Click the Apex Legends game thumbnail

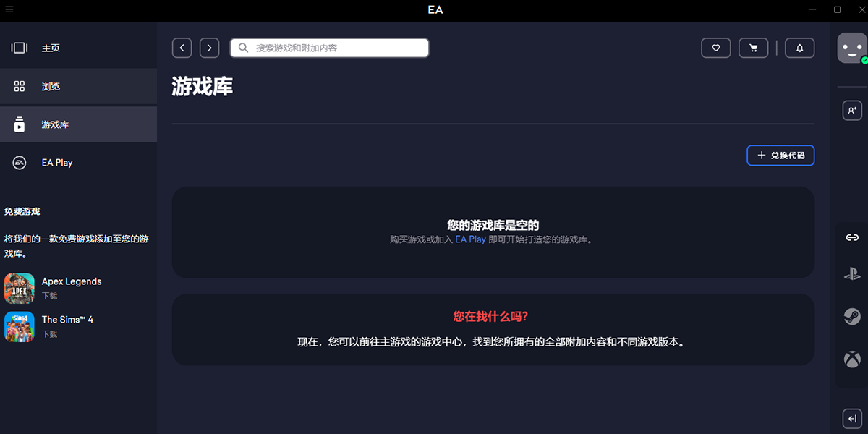click(x=20, y=288)
